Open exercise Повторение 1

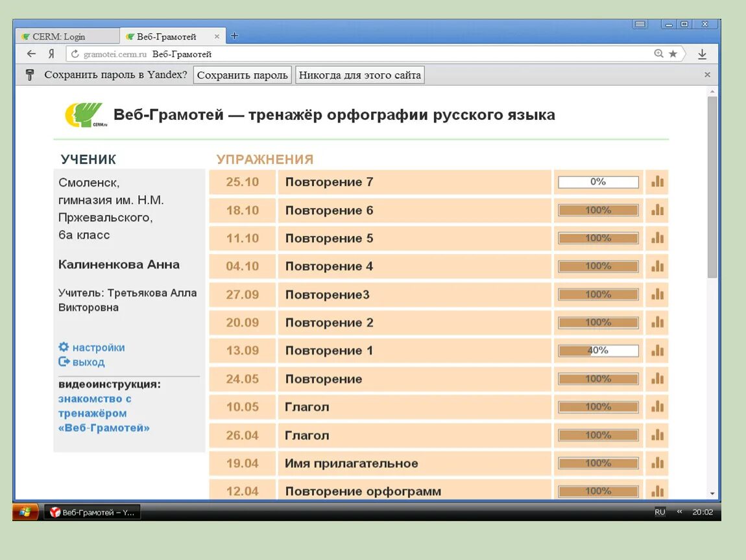(x=329, y=351)
